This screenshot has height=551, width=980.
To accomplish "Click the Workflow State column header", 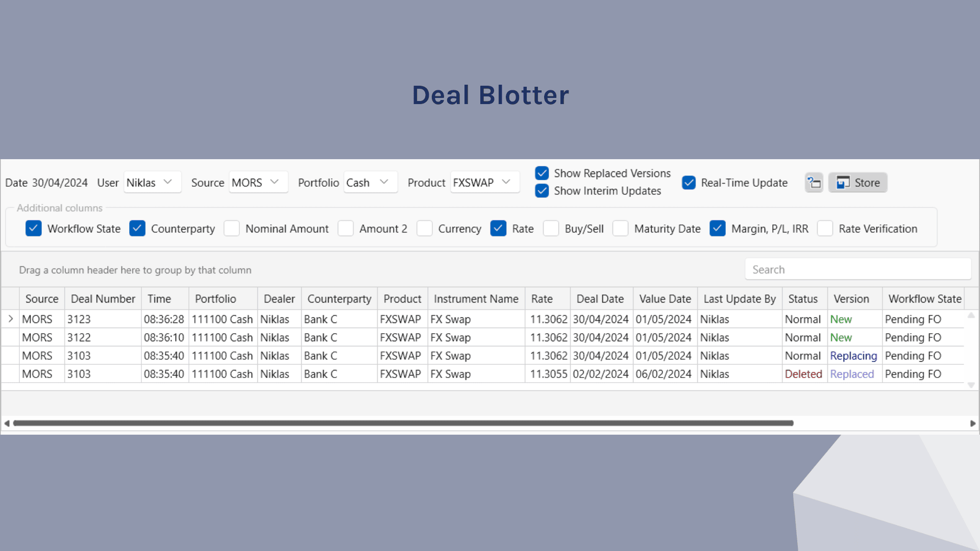I will (924, 299).
